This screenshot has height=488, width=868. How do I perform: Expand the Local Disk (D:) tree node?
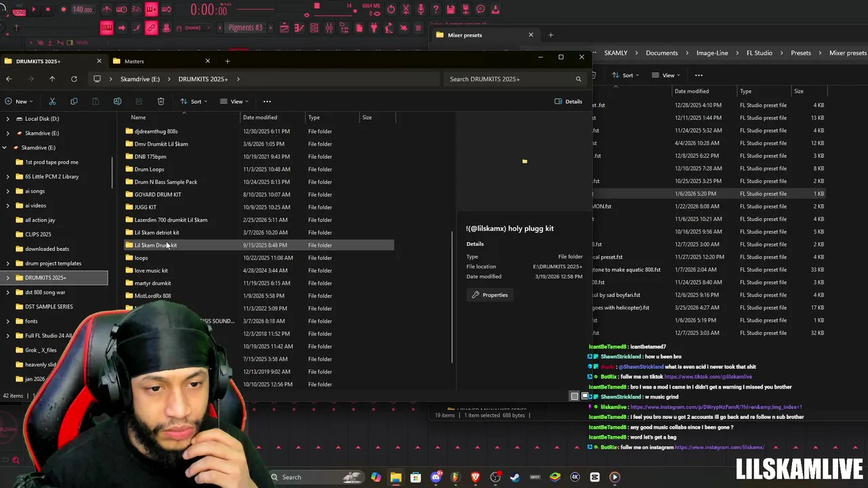pos(8,119)
